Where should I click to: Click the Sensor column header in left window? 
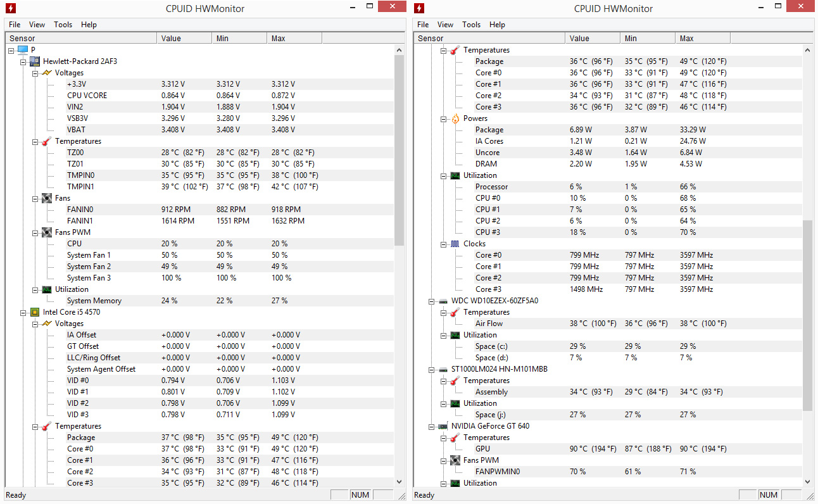81,38
